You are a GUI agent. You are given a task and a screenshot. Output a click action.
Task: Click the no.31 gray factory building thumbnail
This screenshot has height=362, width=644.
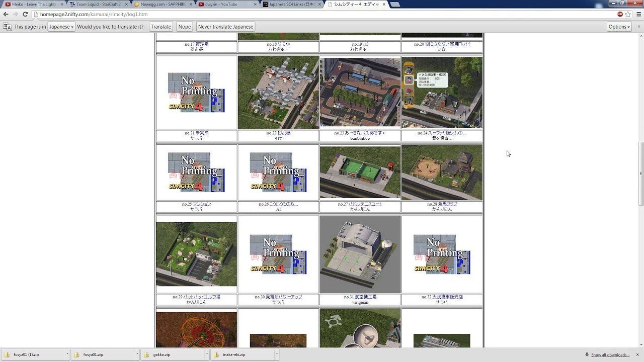(360, 254)
